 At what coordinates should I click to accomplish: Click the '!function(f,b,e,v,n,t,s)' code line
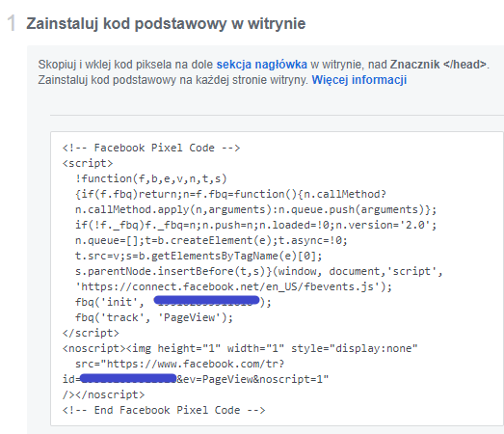coord(151,178)
